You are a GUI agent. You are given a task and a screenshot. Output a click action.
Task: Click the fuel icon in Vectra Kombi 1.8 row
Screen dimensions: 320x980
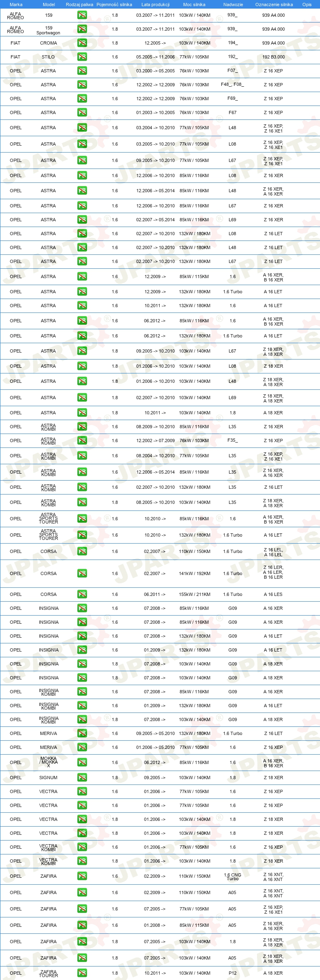click(x=82, y=861)
